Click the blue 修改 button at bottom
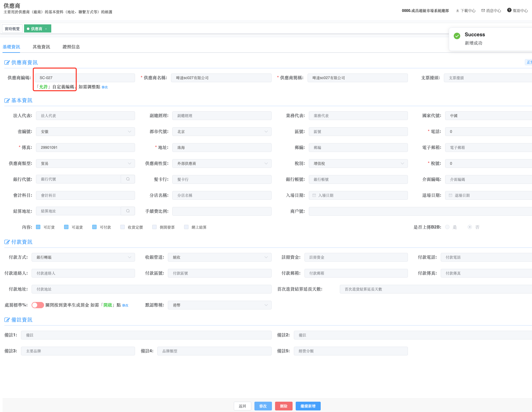Image resolution: width=532 pixels, height=412 pixels. (263, 406)
